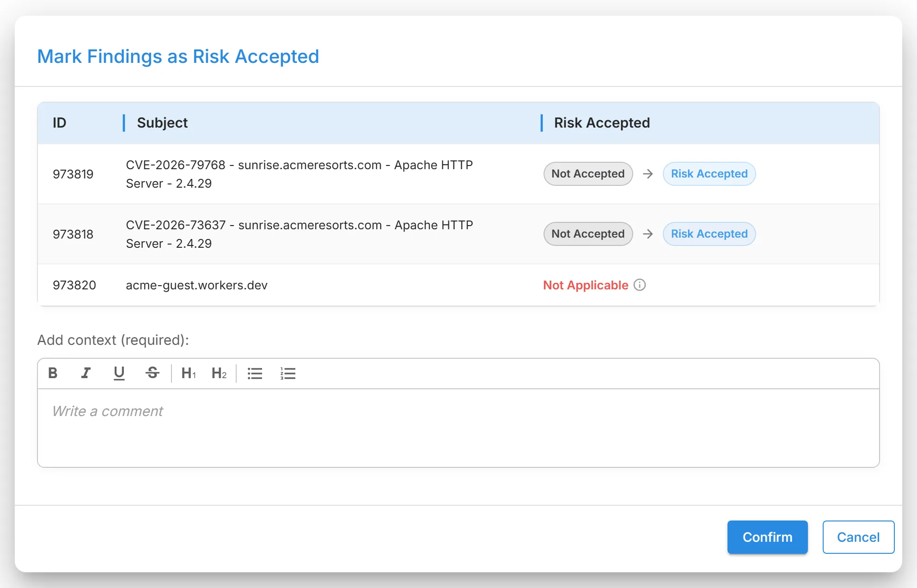Apply underline formatting in comment editor
The height and width of the screenshot is (588, 917).
tap(119, 373)
